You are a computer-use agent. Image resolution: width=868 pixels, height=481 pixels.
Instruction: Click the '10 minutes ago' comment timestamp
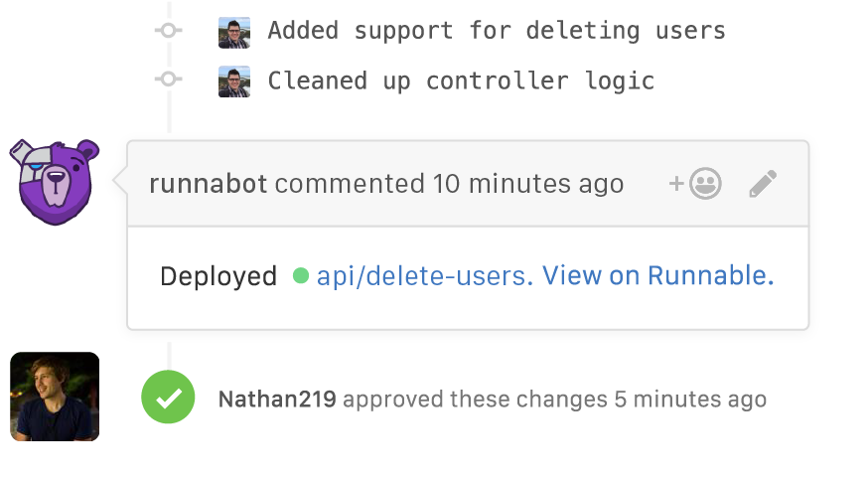(x=528, y=184)
